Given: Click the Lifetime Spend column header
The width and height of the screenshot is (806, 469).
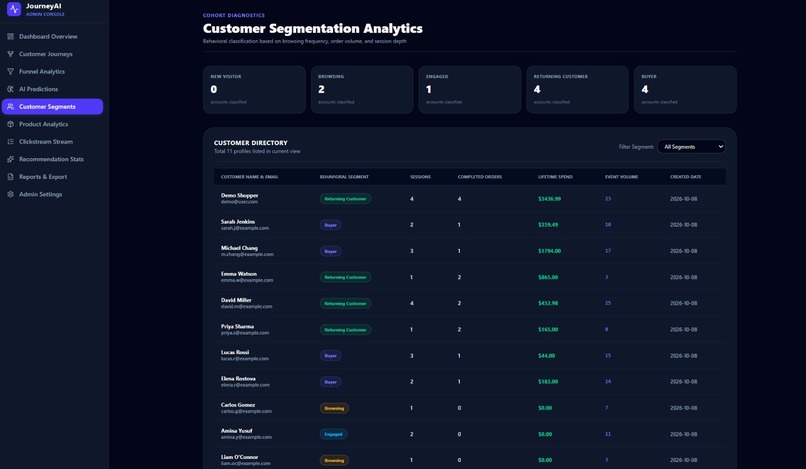Looking at the screenshot, I should tap(555, 177).
